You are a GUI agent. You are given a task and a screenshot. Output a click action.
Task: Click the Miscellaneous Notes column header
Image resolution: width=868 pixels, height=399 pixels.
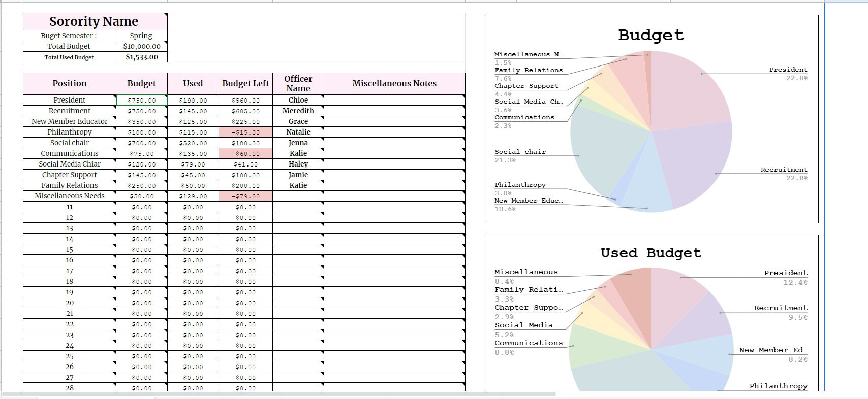pyautogui.click(x=394, y=84)
